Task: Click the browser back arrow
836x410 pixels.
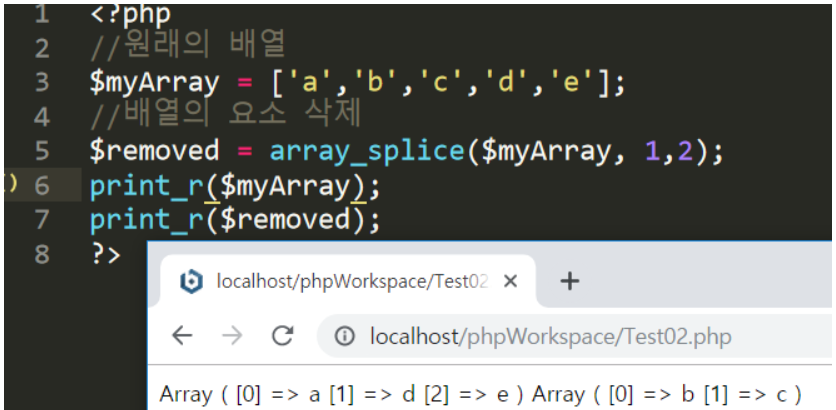Action: pos(182,336)
